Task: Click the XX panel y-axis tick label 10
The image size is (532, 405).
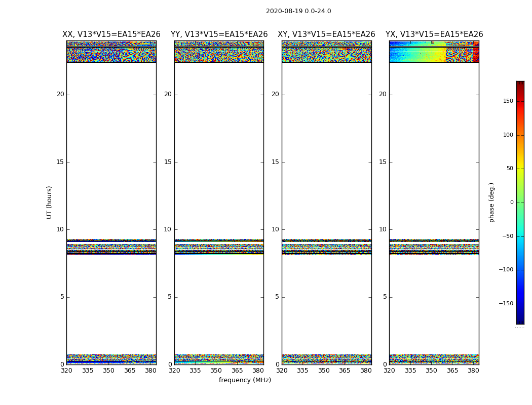Action: pos(60,229)
